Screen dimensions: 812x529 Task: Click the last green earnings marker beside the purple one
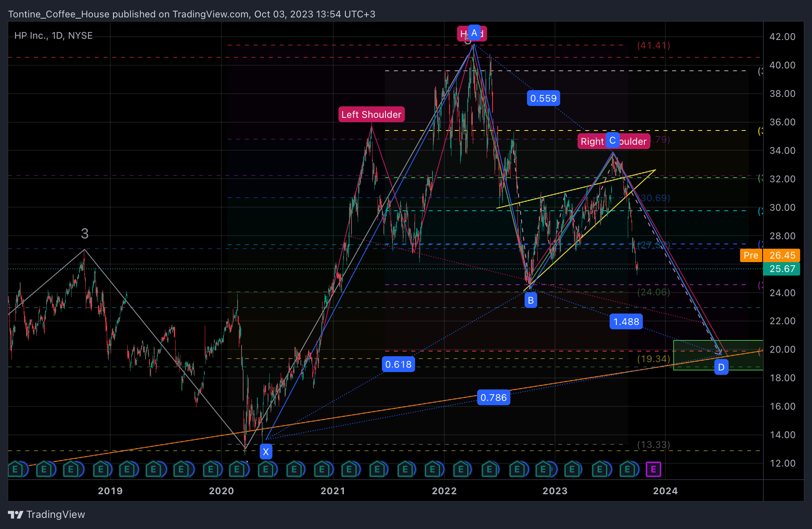click(627, 469)
